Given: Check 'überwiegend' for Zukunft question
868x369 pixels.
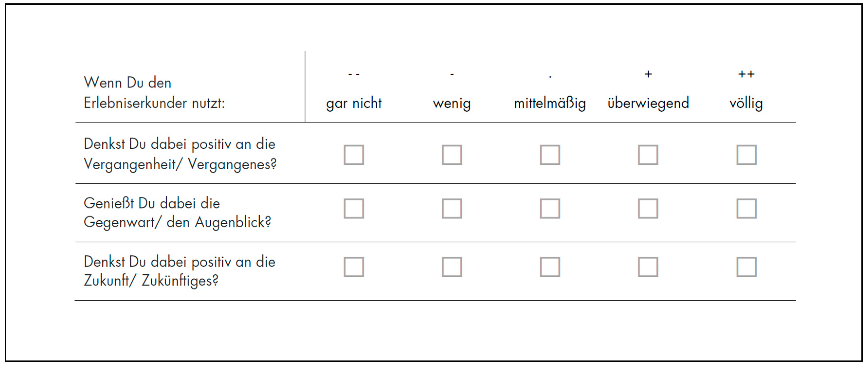Looking at the screenshot, I should tap(648, 267).
